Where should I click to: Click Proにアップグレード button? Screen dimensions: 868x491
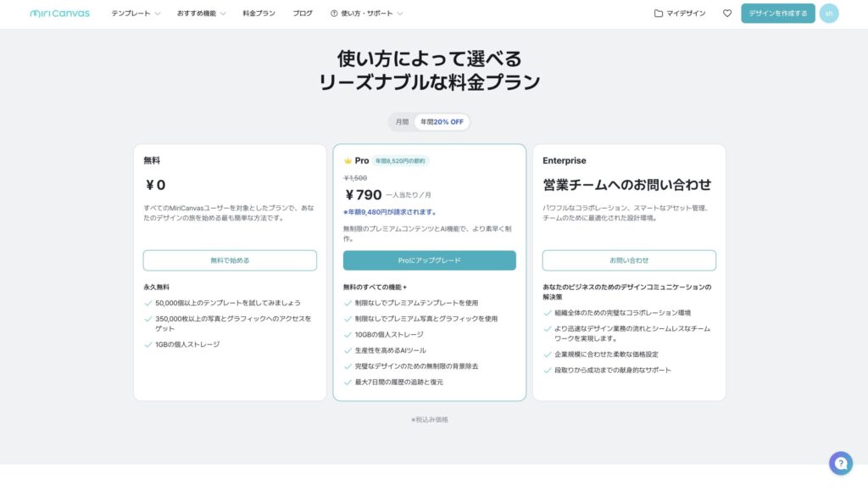tap(429, 260)
